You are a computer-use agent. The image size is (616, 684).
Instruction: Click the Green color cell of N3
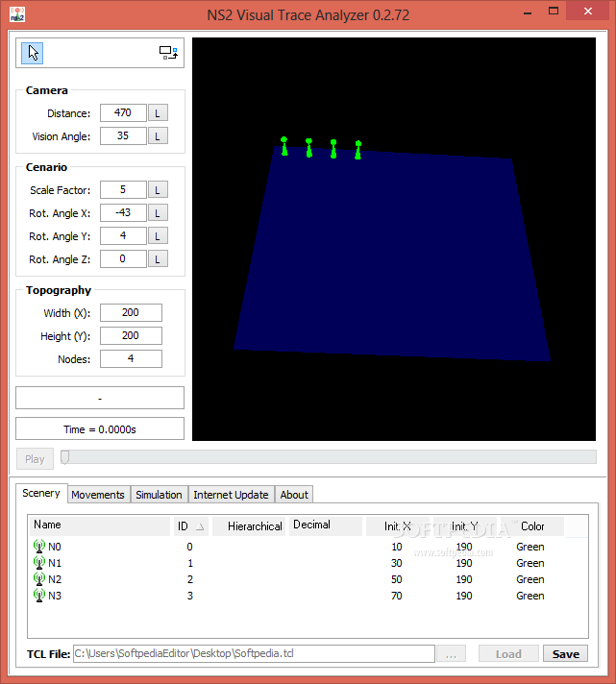tap(530, 596)
